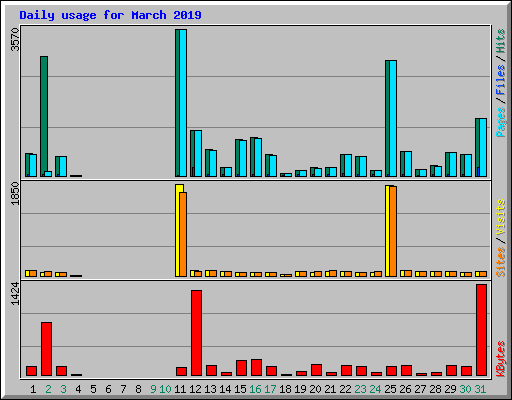Viewport: 512px width, 400px height.
Task: Click the tall orange Sites bar for day 25
Action: 393,231
